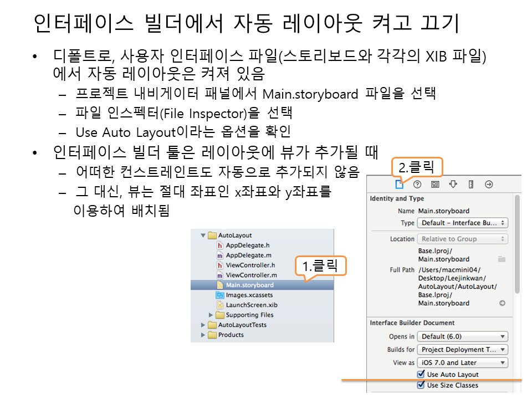Viewport: 532px width, 399px height.
Task: Open the Type dropdown in Identity and Type
Action: [x=462, y=223]
